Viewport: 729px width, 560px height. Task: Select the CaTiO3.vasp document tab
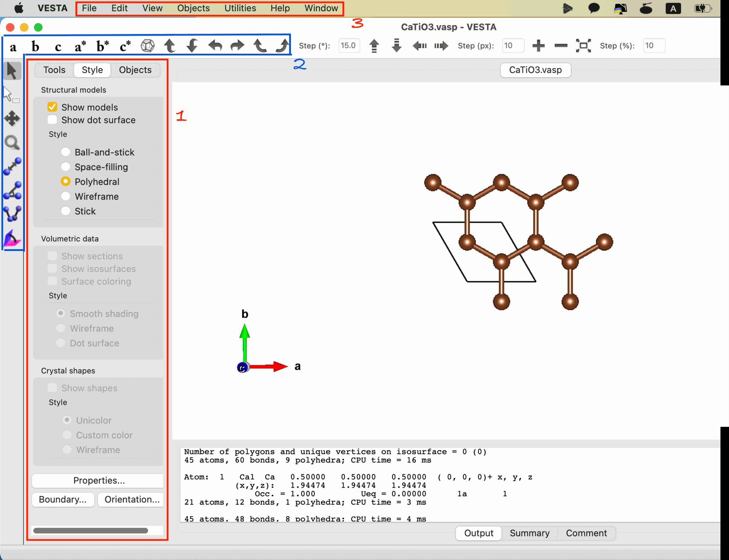click(x=535, y=70)
